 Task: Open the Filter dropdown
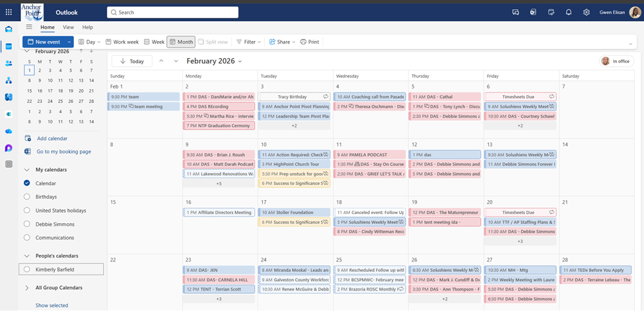pos(248,42)
